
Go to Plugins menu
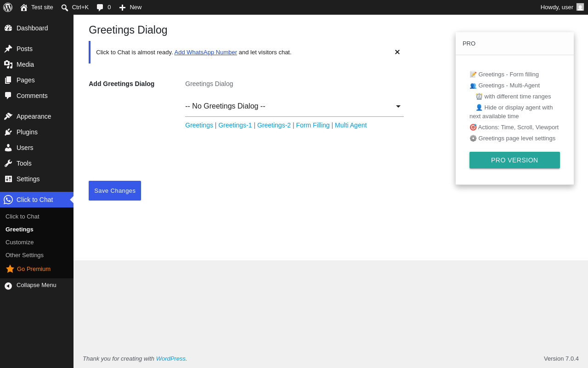tap(27, 132)
